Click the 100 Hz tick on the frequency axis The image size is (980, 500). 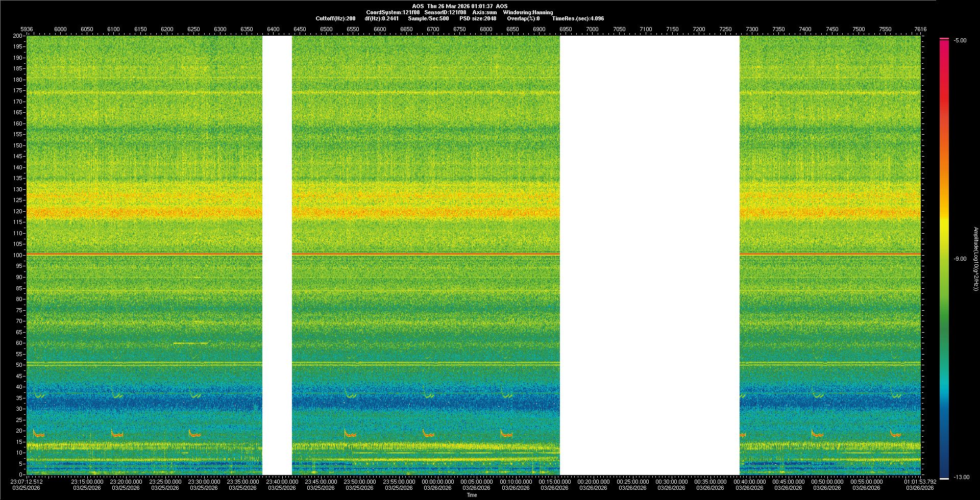18,255
